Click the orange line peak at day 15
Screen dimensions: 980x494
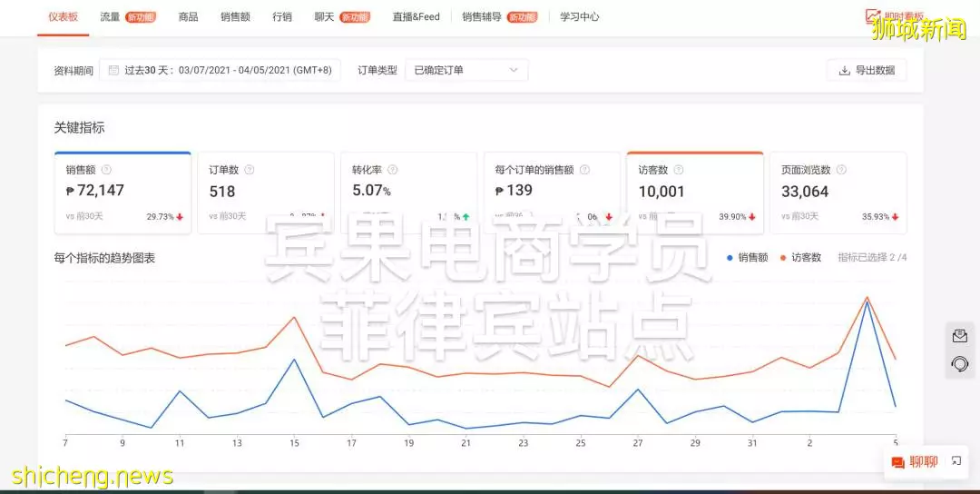tap(294, 317)
